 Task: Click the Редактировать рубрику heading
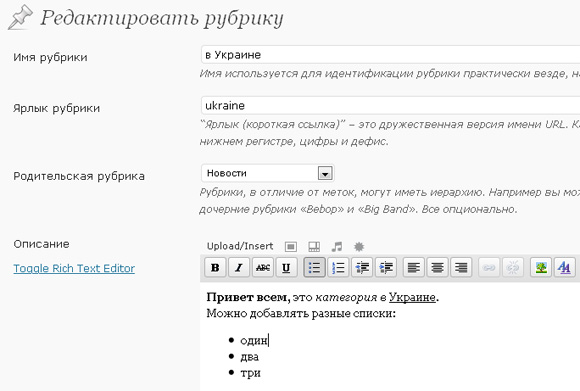pos(162,18)
